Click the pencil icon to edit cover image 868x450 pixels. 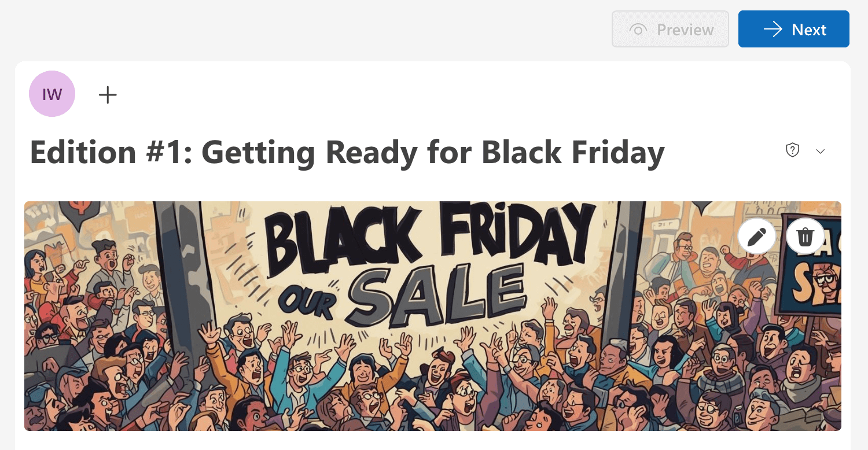tap(757, 237)
